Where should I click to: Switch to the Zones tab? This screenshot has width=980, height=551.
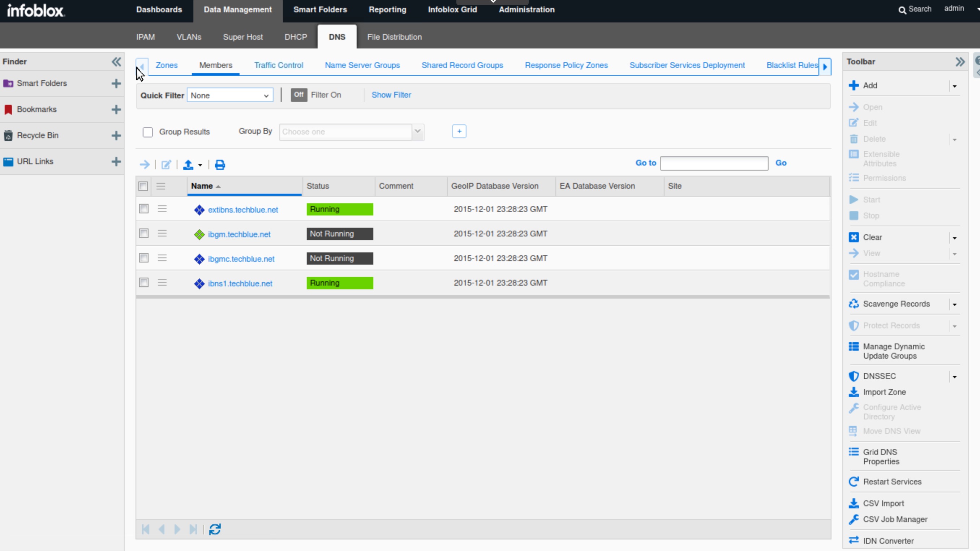pyautogui.click(x=166, y=65)
